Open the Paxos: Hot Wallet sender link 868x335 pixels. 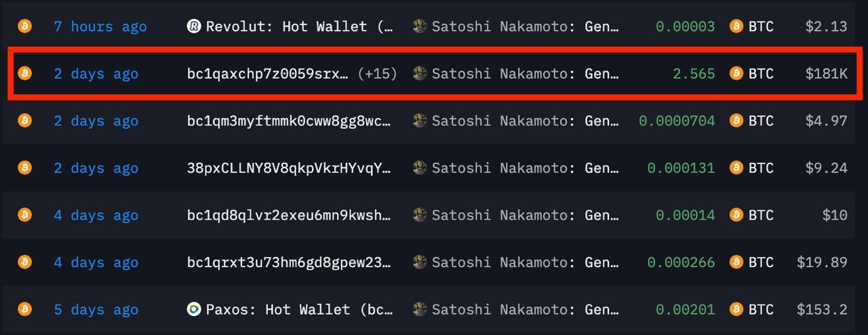pyautogui.click(x=299, y=309)
